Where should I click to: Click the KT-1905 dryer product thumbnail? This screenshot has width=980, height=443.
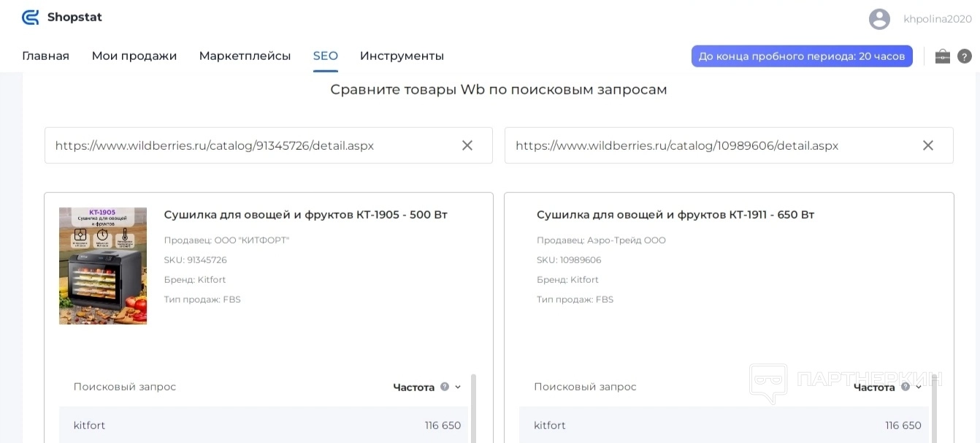click(x=103, y=265)
